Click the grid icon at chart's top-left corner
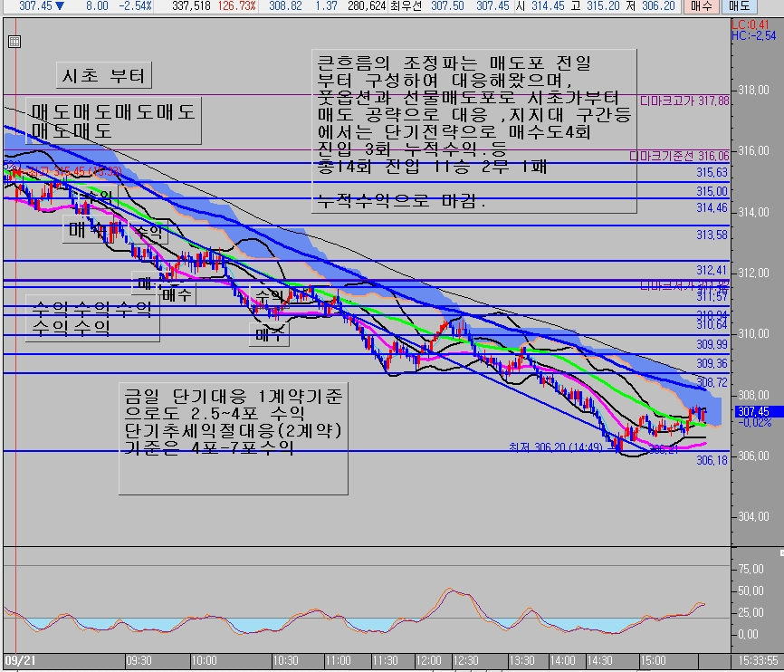Screen dimensions: 784x672 pyautogui.click(x=14, y=42)
